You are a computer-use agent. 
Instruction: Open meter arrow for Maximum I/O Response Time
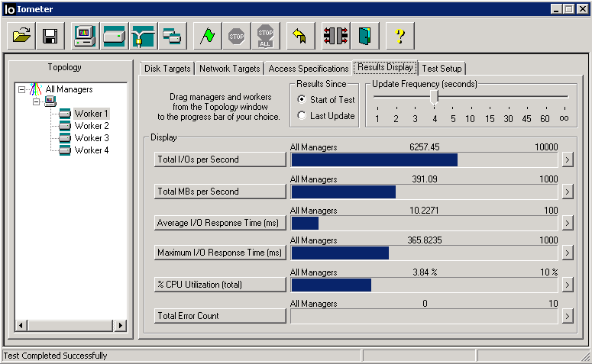567,253
